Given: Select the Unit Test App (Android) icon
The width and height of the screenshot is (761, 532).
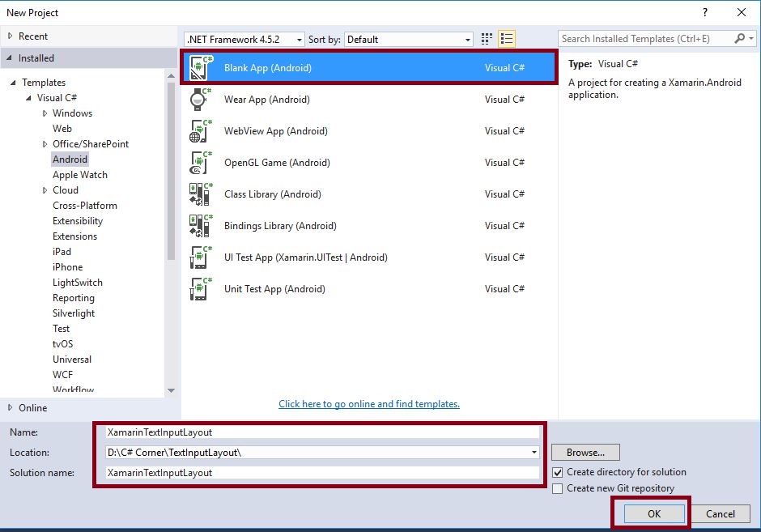Looking at the screenshot, I should tap(201, 289).
